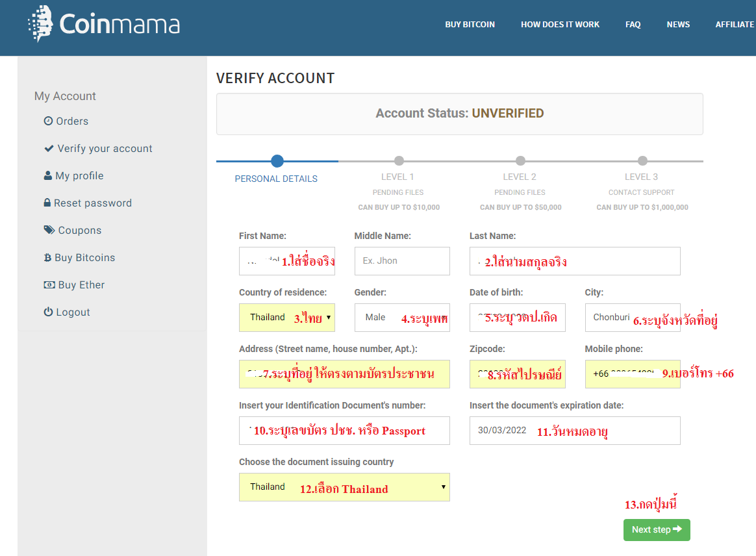Click the Address input field

click(344, 373)
